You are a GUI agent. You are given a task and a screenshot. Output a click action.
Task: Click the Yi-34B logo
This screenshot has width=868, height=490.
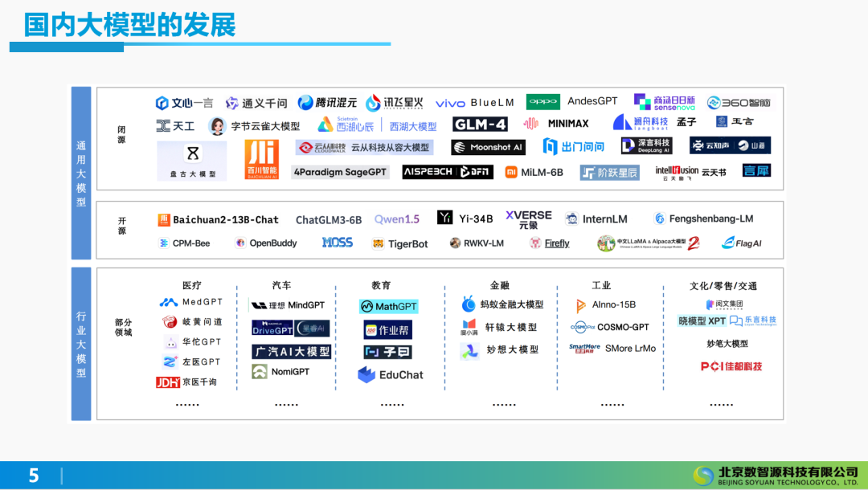pos(465,218)
